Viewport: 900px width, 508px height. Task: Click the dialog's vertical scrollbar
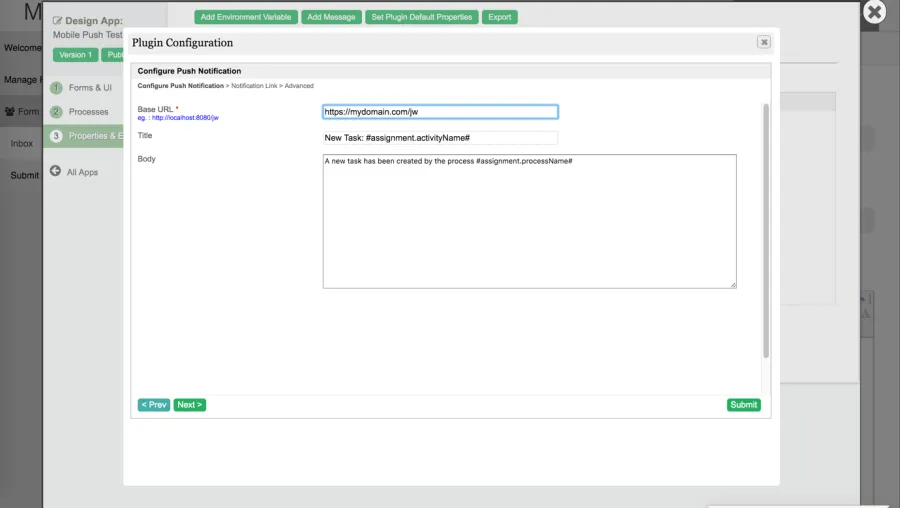(x=766, y=231)
